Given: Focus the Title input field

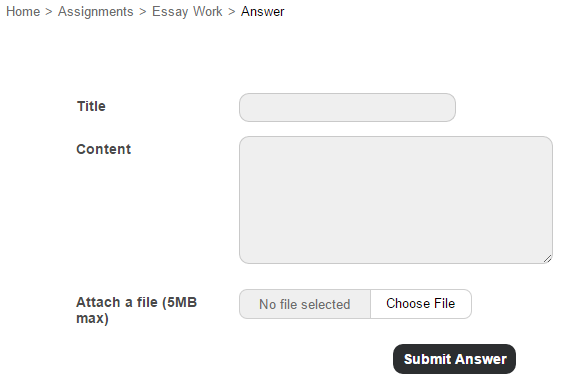Looking at the screenshot, I should tap(347, 107).
